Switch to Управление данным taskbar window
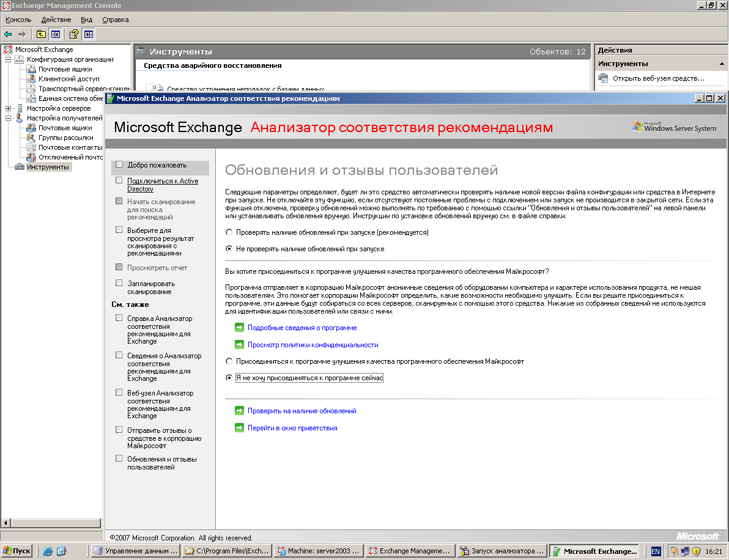Viewport: 729px width, 560px height. pyautogui.click(x=136, y=551)
